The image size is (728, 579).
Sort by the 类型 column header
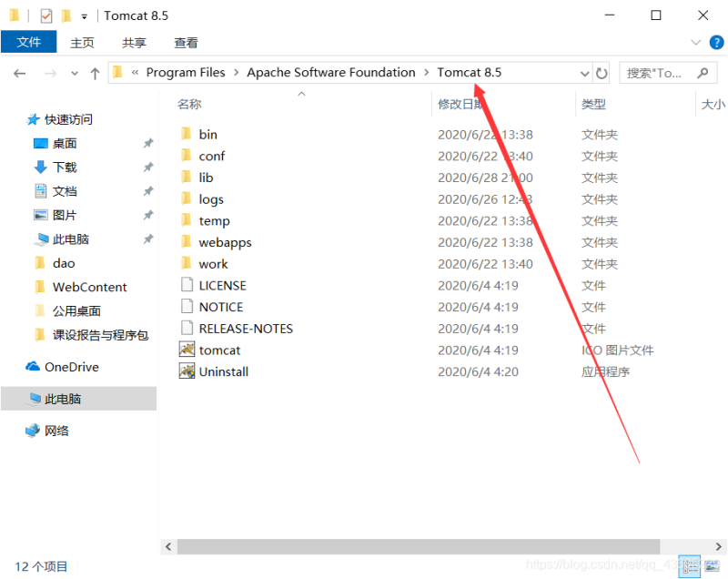(594, 104)
